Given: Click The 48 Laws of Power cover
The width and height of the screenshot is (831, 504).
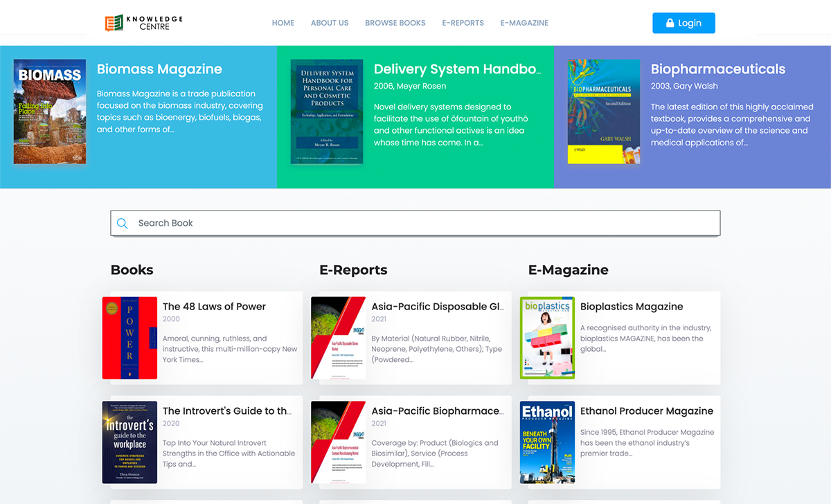Looking at the screenshot, I should 129,338.
